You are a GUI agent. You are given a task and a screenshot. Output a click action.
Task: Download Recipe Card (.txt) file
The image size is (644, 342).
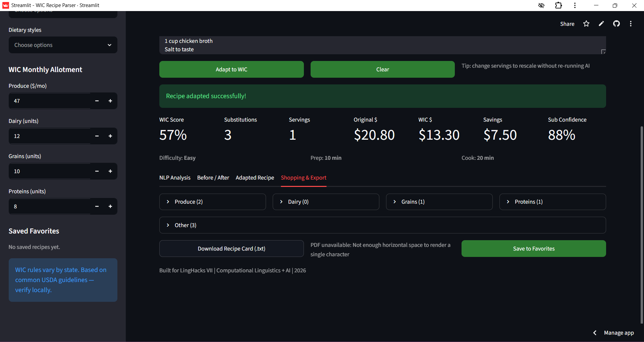(231, 249)
